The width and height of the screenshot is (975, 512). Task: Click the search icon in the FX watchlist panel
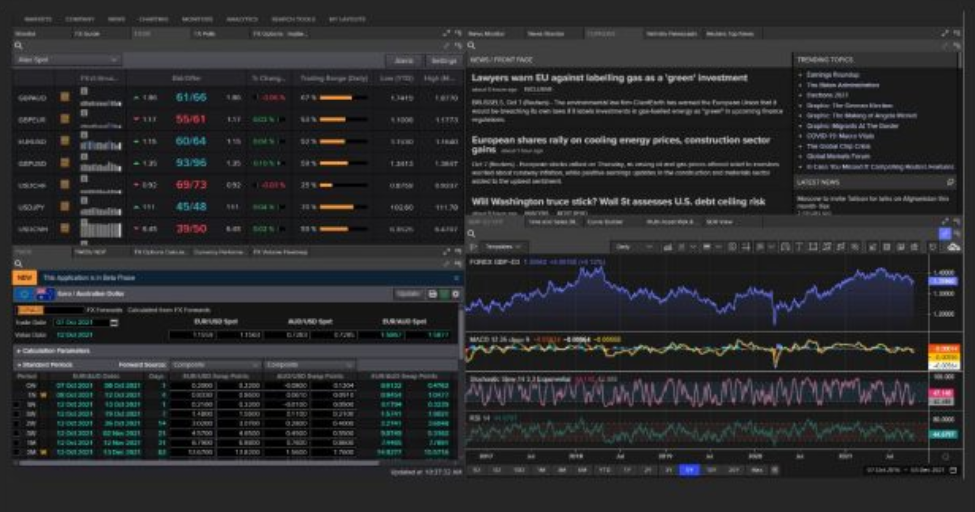[x=19, y=46]
